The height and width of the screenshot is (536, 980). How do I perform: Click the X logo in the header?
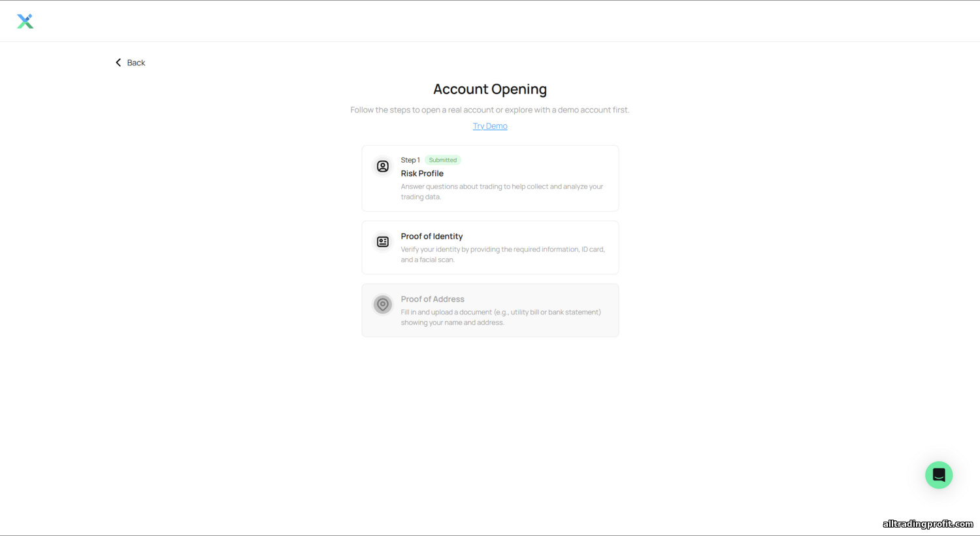(x=25, y=22)
